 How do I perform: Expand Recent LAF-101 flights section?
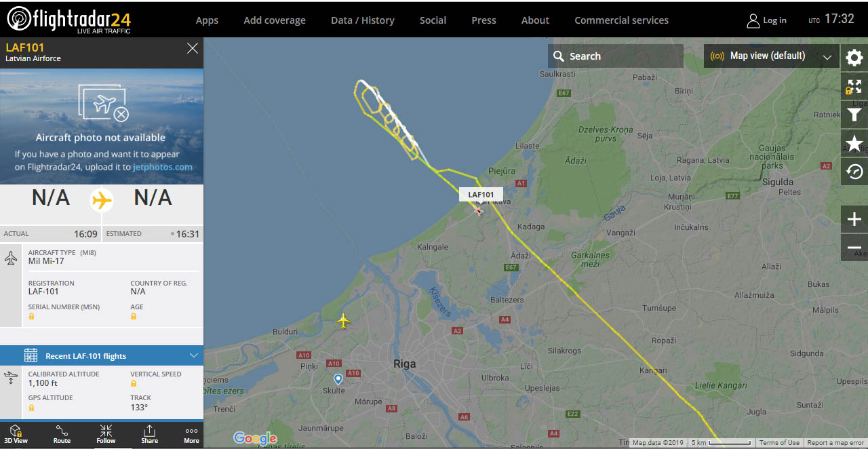[102, 355]
